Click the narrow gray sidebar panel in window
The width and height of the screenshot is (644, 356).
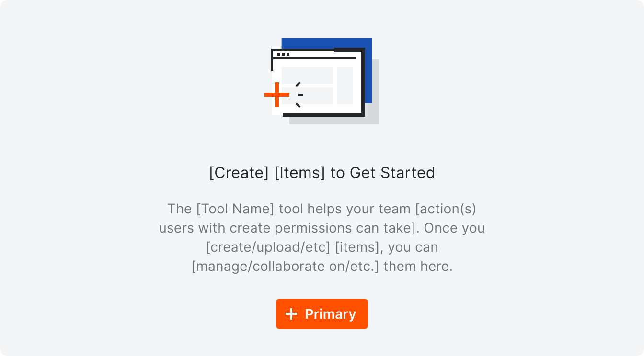click(x=345, y=86)
